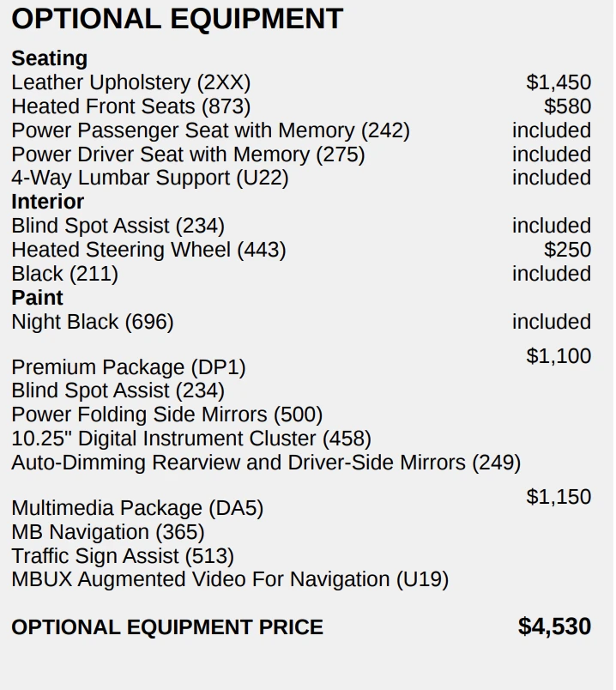
Task: Click the $580 heated seats price
Action: coord(567,106)
